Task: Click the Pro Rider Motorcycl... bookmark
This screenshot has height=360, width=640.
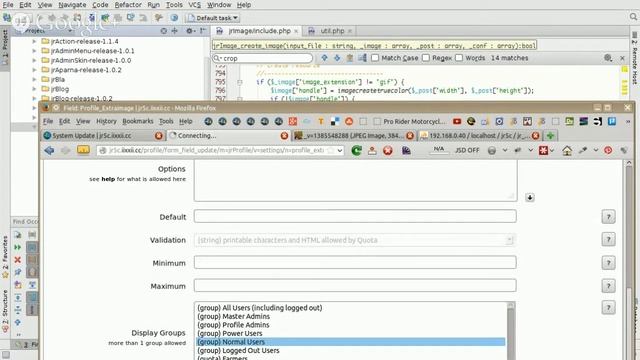Action: point(410,121)
